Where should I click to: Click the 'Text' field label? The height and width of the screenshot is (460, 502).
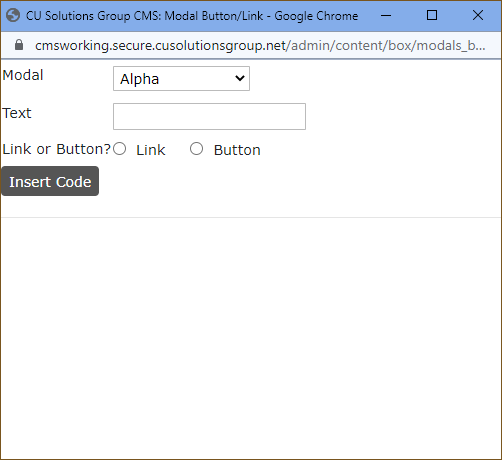[17, 113]
